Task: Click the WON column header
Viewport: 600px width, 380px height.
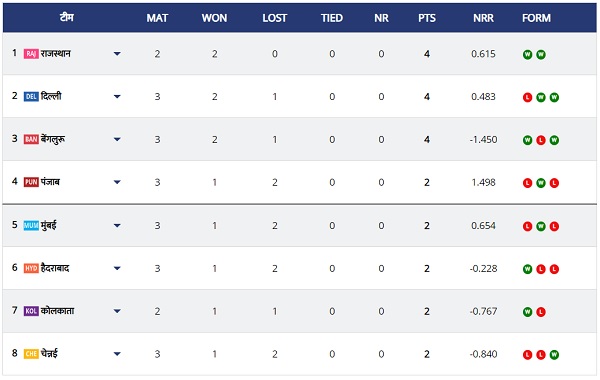Action: 214,18
